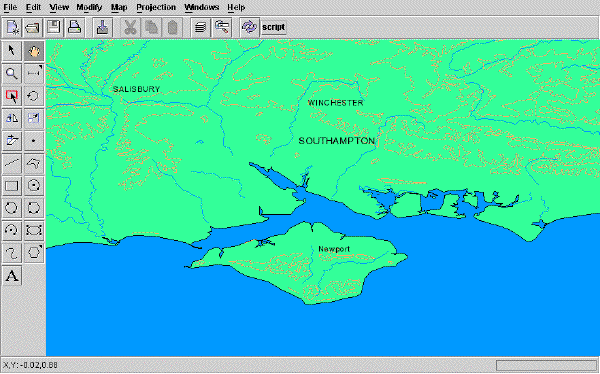Open the Edit menu
600x374 pixels.
click(33, 7)
